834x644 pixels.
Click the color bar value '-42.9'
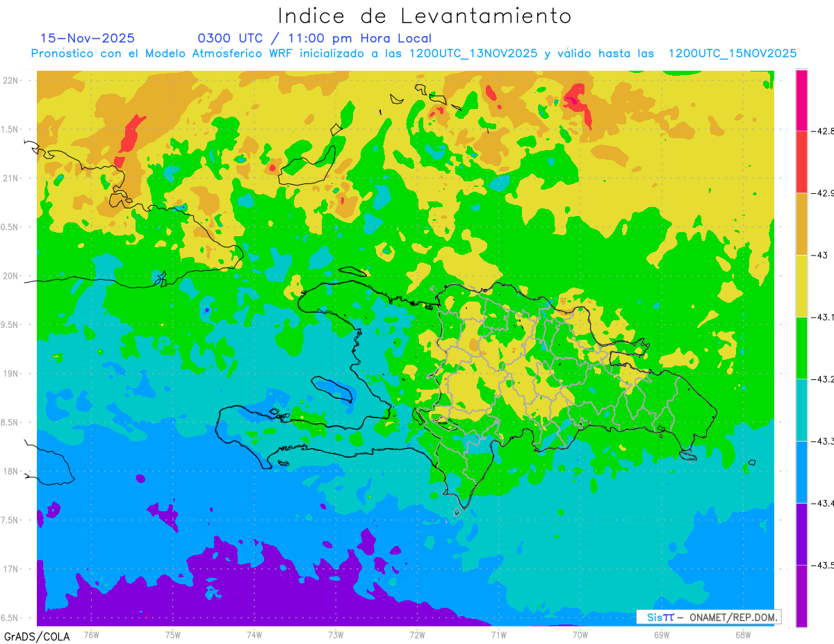click(x=821, y=193)
